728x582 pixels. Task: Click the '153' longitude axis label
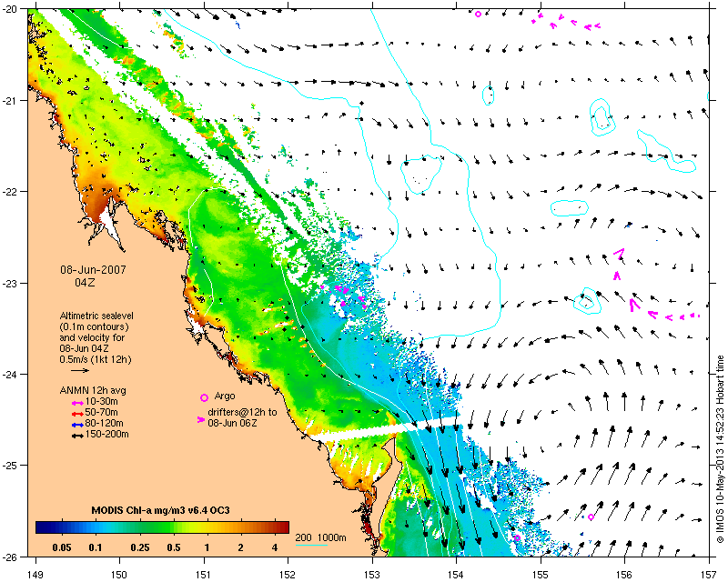[372, 575]
